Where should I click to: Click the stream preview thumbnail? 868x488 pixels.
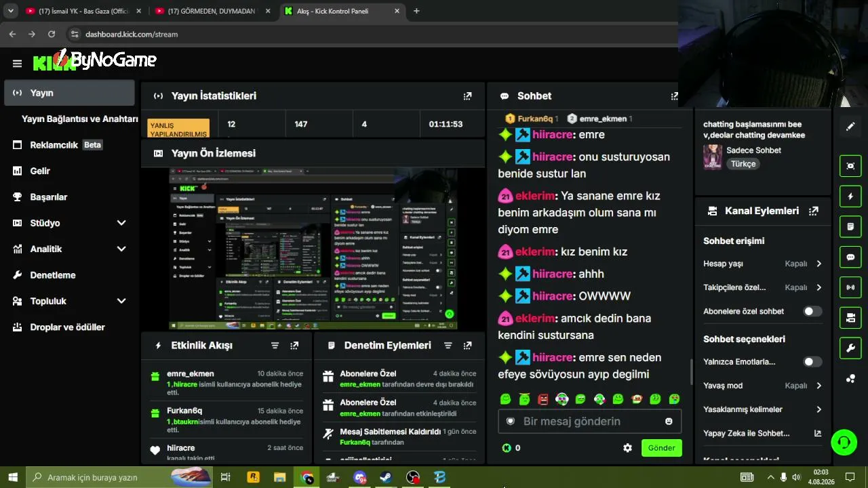(x=313, y=249)
